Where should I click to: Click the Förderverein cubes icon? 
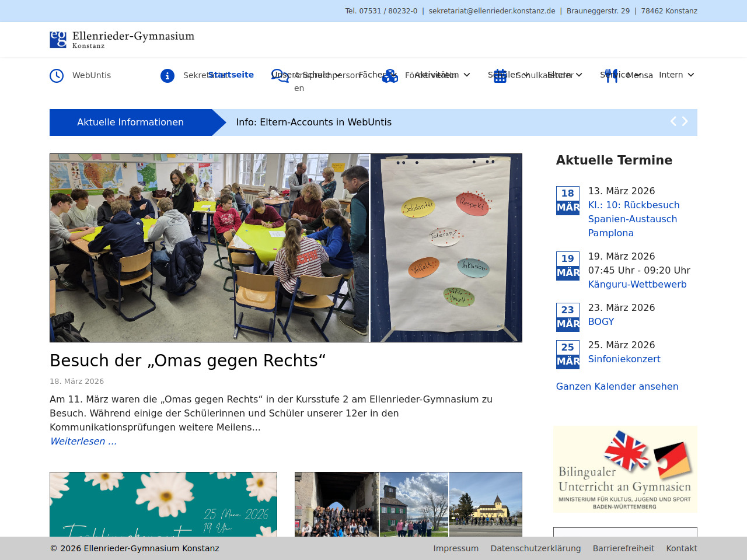[390, 76]
